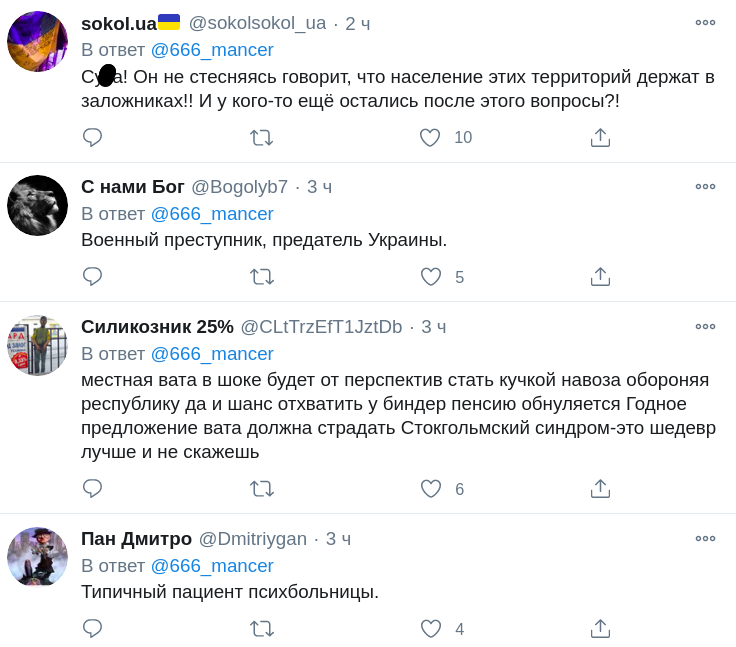
Task: Expand more menu on Пан Дмитро's tweet
Action: pyautogui.click(x=705, y=539)
